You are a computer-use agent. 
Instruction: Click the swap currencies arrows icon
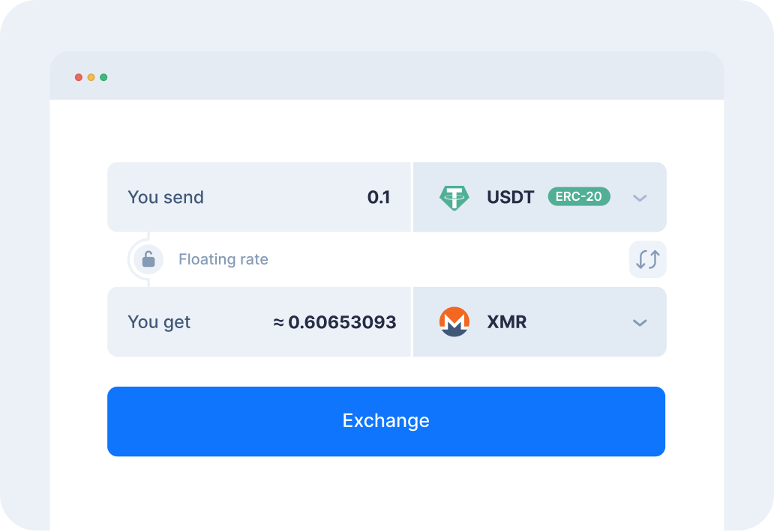[646, 259]
